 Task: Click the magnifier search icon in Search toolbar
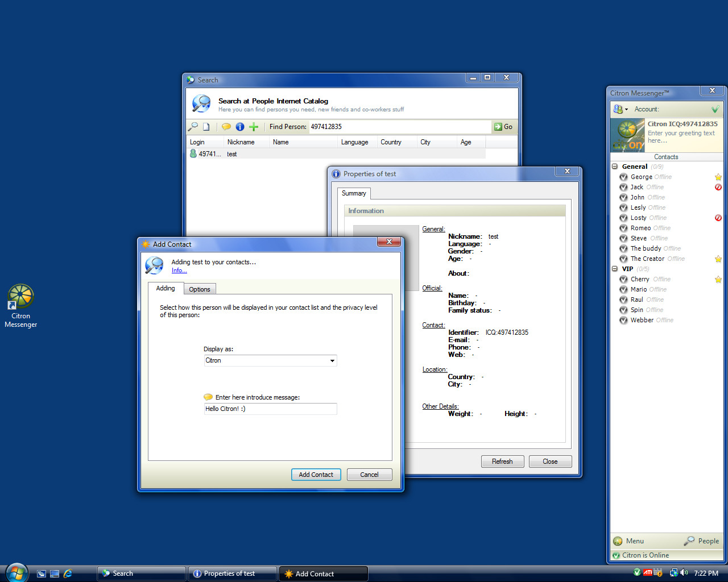[193, 127]
